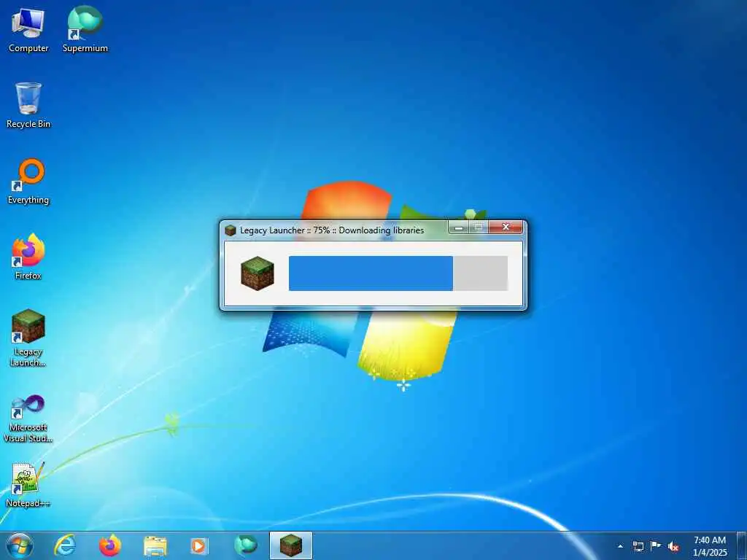
Task: Launch Internet Explorer from the taskbar
Action: [x=64, y=545]
